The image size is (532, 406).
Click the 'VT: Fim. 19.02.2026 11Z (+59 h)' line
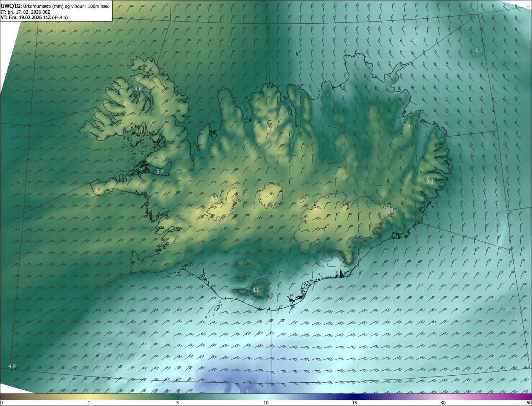coord(34,17)
